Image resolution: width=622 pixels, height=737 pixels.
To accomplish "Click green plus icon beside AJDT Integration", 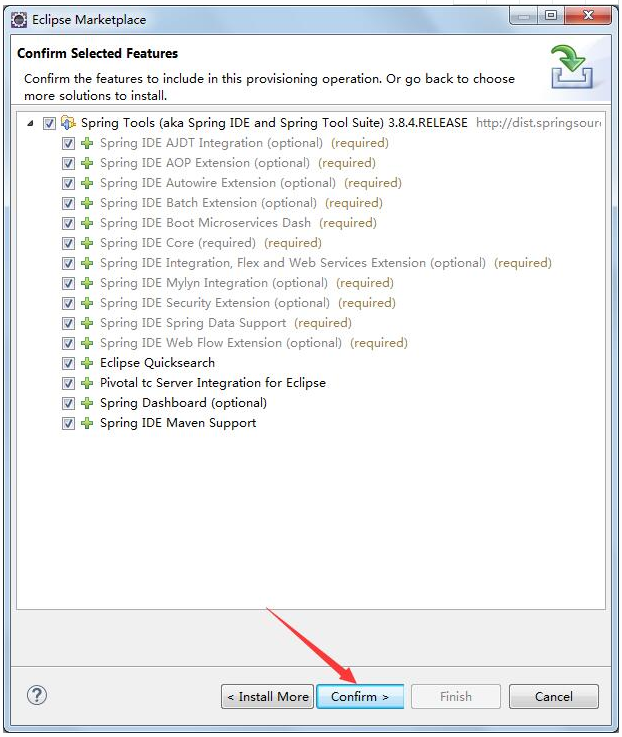I will (87, 143).
